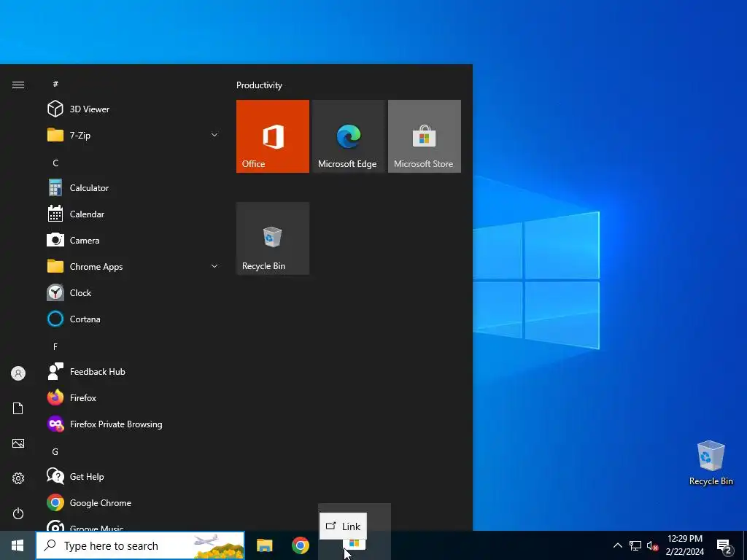The image size is (747, 560).
Task: Click the F letter header
Action: point(55,346)
